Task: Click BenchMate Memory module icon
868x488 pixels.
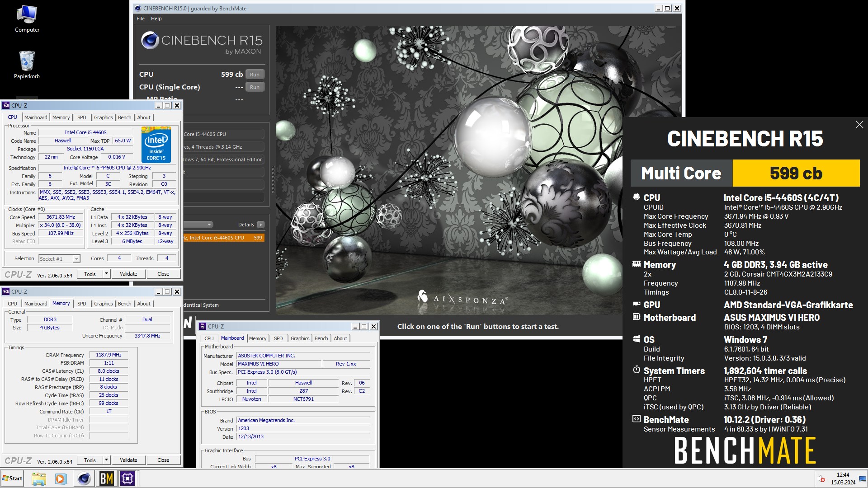Action: point(637,264)
